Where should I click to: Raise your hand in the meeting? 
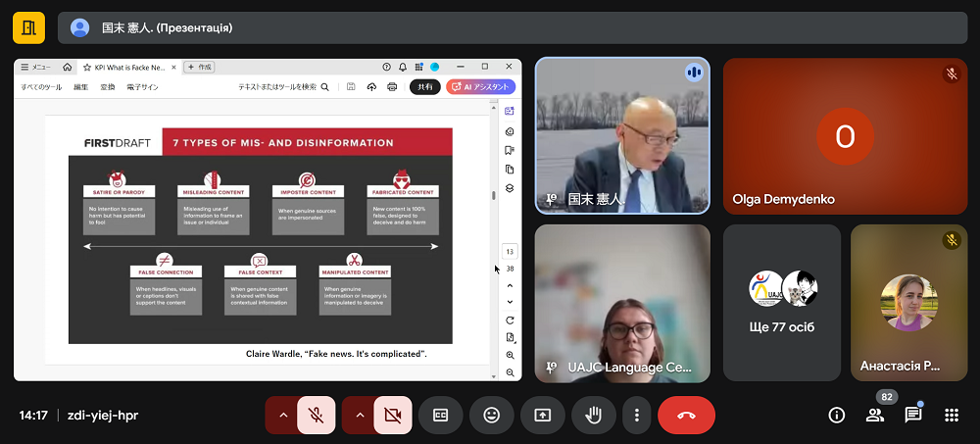[593, 415]
